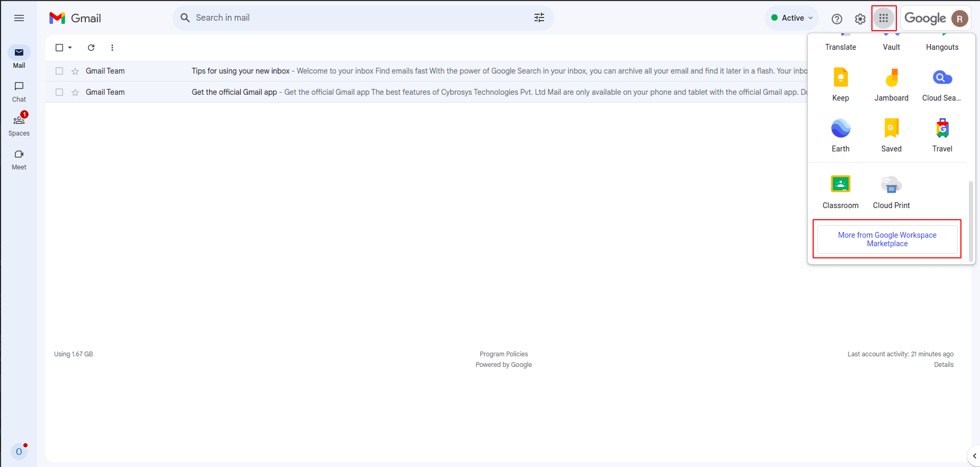Launch the Travel app

click(942, 136)
